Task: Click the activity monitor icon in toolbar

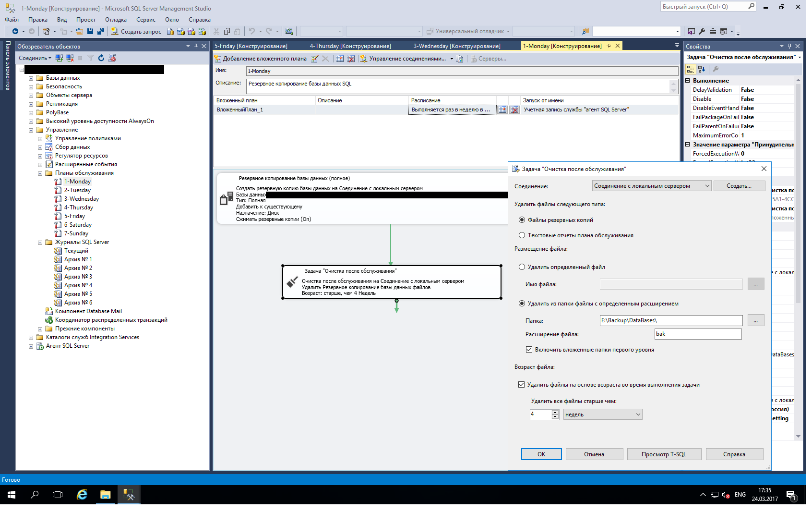Action: (289, 31)
